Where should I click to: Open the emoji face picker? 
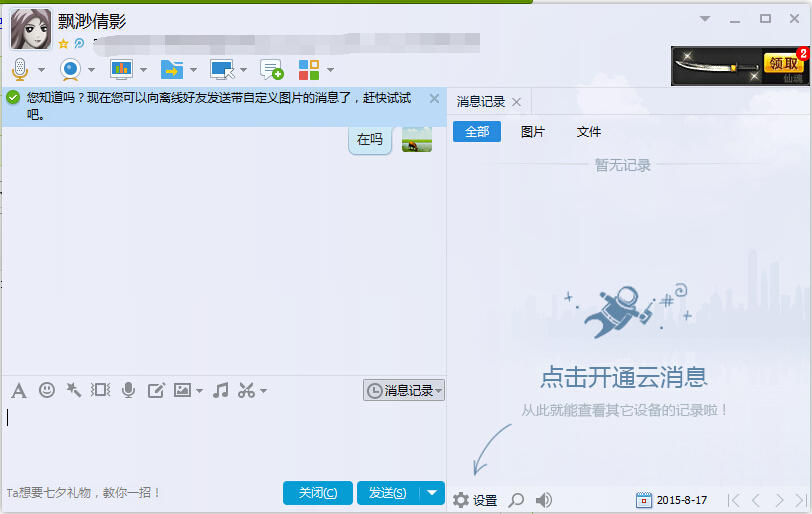click(46, 390)
